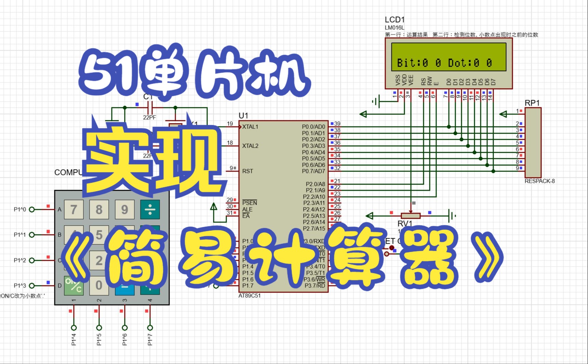Image resolution: width=588 pixels, height=364 pixels.
Task: Click the keypad key 7
Action: coord(73,210)
